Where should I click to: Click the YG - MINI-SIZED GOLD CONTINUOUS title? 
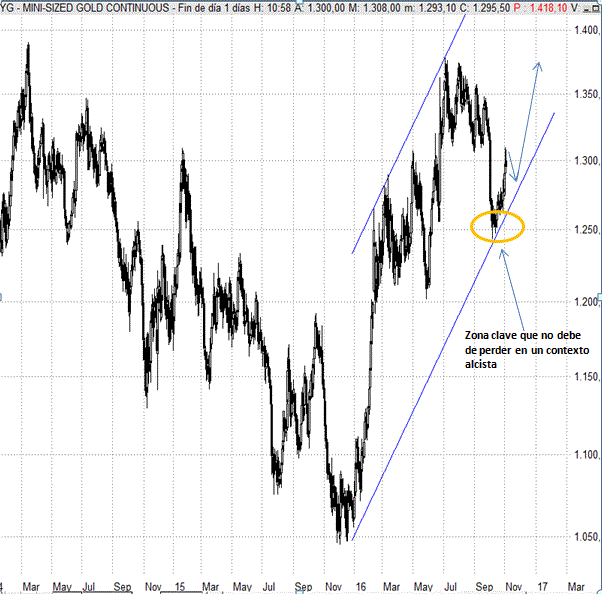point(85,8)
